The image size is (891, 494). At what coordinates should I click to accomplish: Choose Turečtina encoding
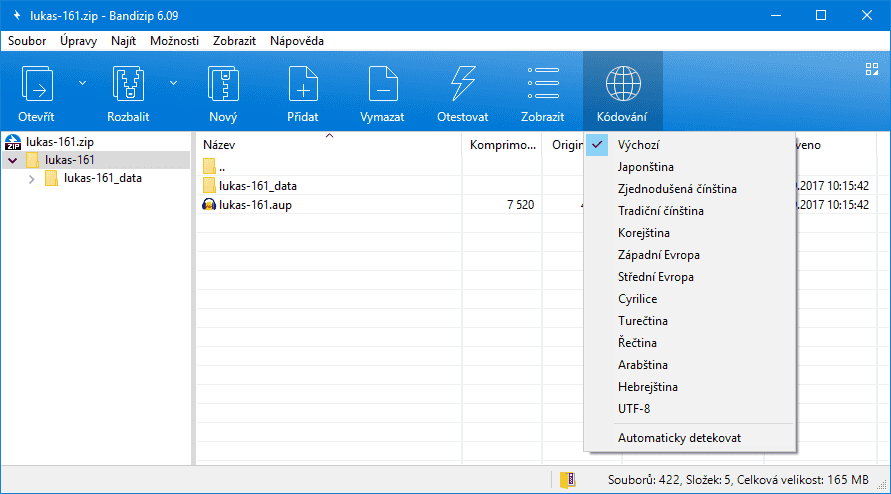coord(690,321)
